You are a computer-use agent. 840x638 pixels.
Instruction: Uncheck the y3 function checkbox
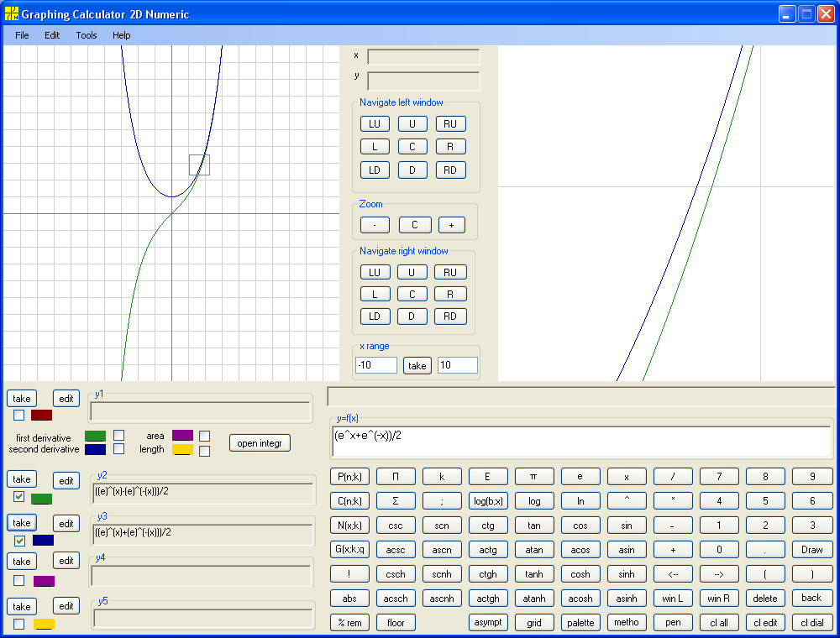[19, 541]
